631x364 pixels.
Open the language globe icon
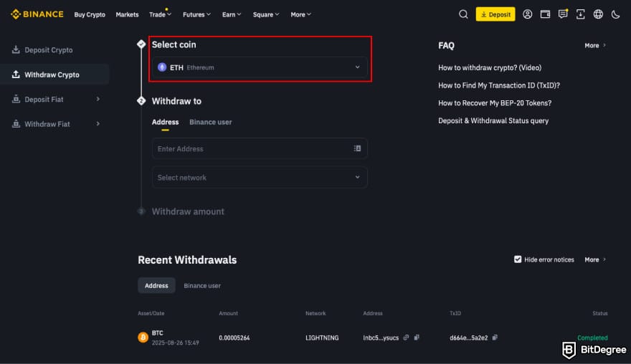[598, 14]
